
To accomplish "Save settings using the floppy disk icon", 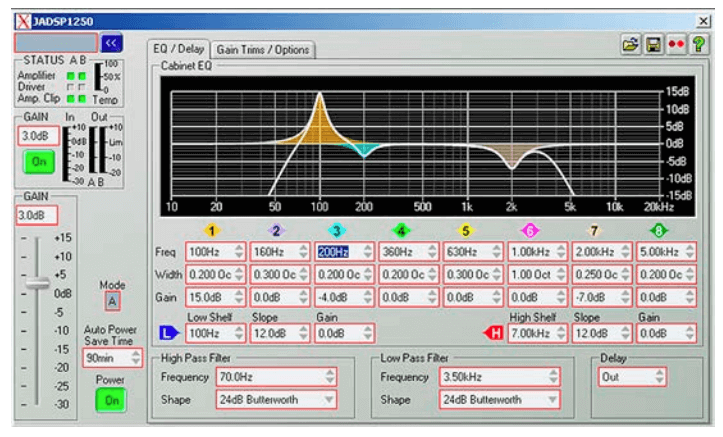I will (653, 45).
